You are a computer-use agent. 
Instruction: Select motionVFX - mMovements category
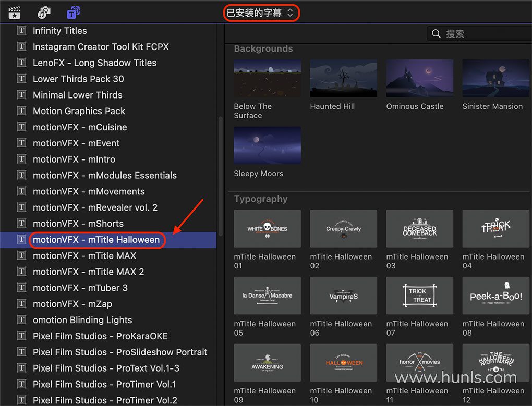coord(89,191)
